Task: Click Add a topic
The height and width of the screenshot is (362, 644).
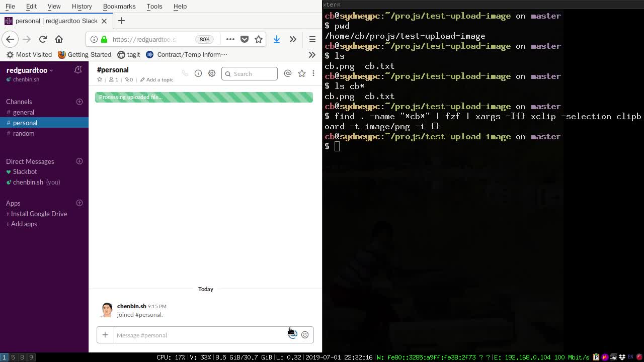Action: pyautogui.click(x=157, y=79)
